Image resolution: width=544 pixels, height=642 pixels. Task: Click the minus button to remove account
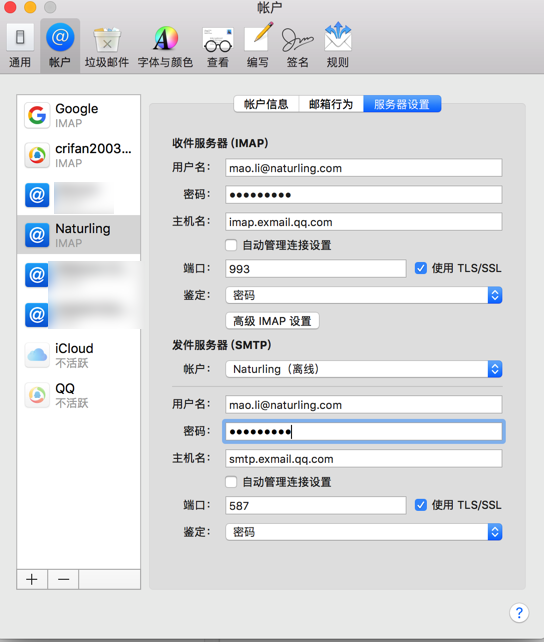[x=63, y=579]
